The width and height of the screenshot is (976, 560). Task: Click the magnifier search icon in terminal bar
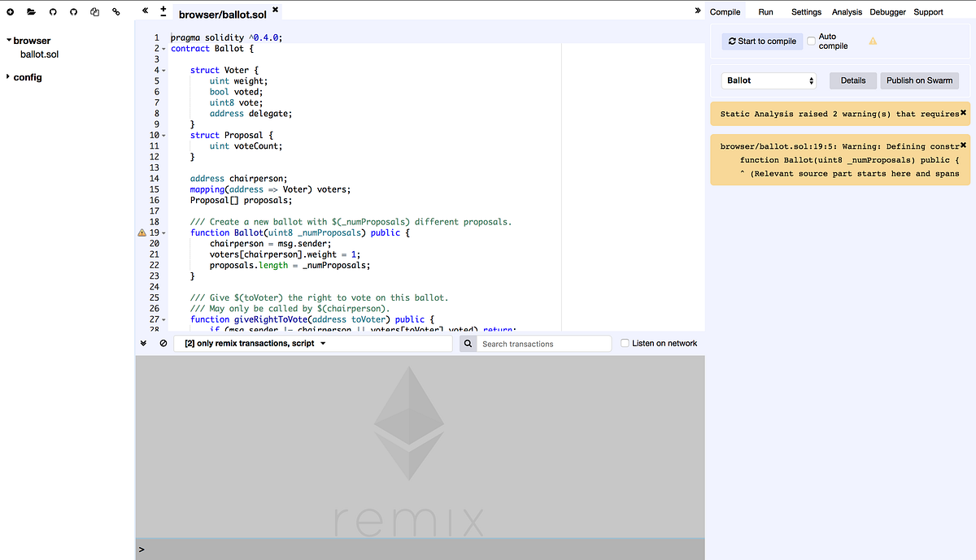pyautogui.click(x=468, y=344)
